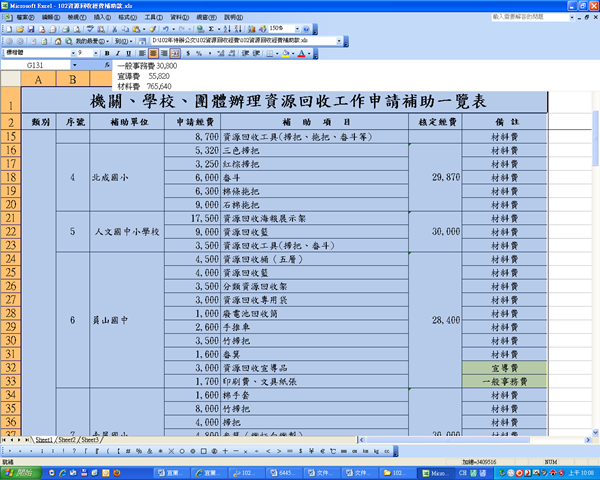Switch to the Sheet3 tab
The image size is (600, 480).
90,440
